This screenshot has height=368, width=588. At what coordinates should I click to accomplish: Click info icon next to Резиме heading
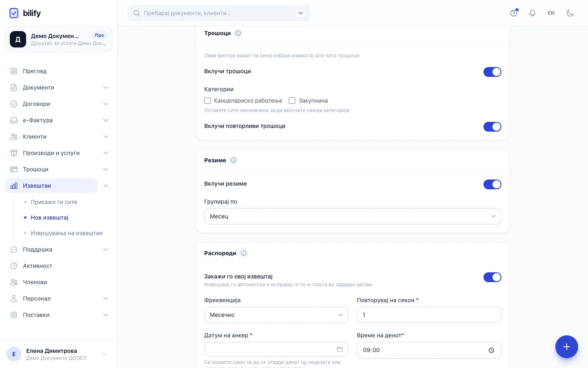click(x=234, y=160)
